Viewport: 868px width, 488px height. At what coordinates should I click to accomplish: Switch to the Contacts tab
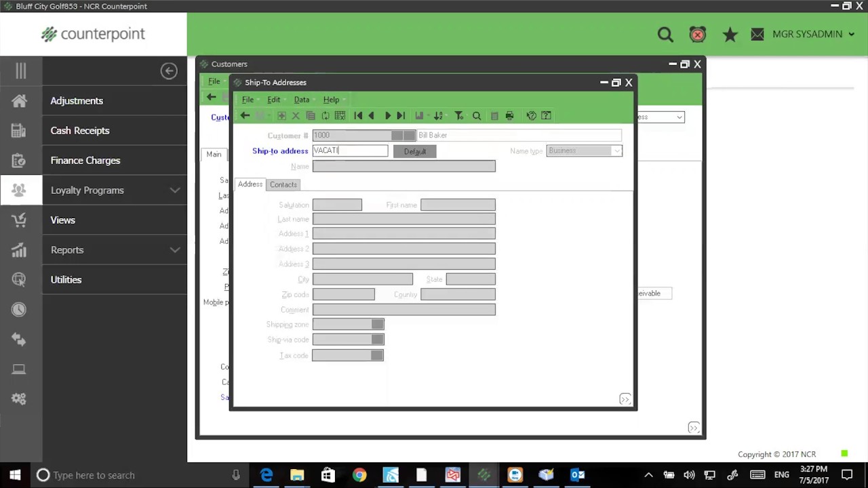click(283, 184)
